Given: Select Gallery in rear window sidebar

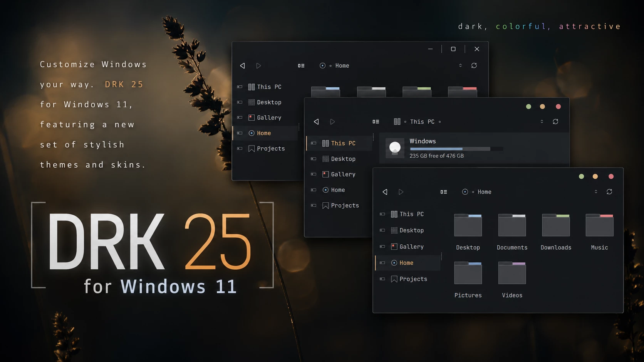Looking at the screenshot, I should coord(265,118).
